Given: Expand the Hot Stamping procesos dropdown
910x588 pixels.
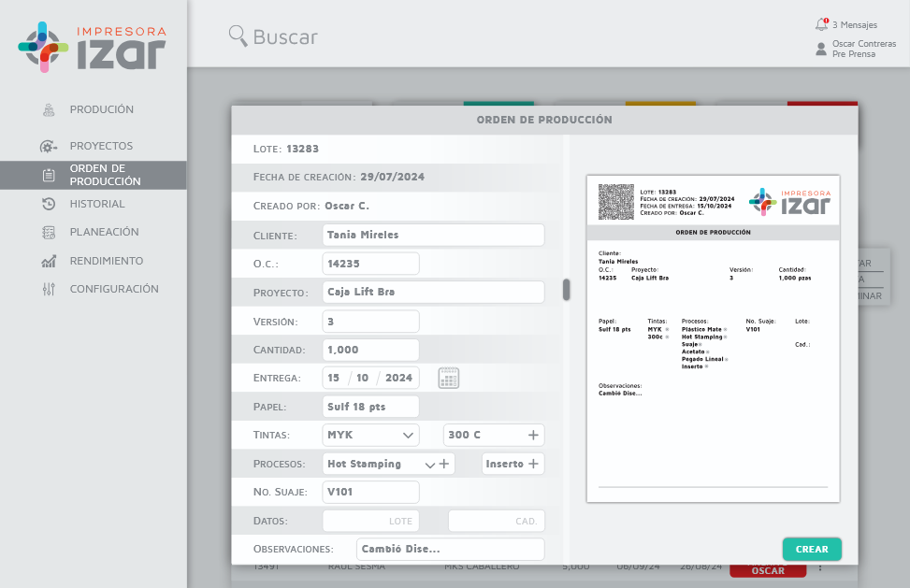Looking at the screenshot, I should point(430,464).
